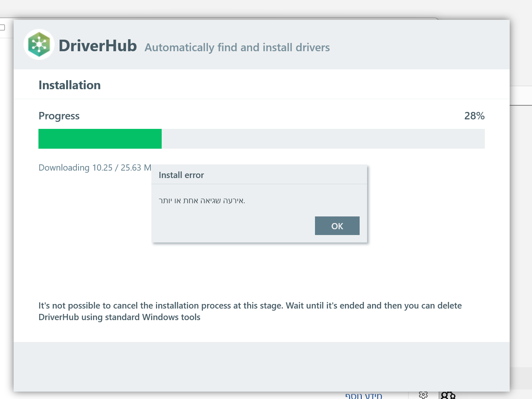Click the Hebrew error message text

pyautogui.click(x=202, y=201)
